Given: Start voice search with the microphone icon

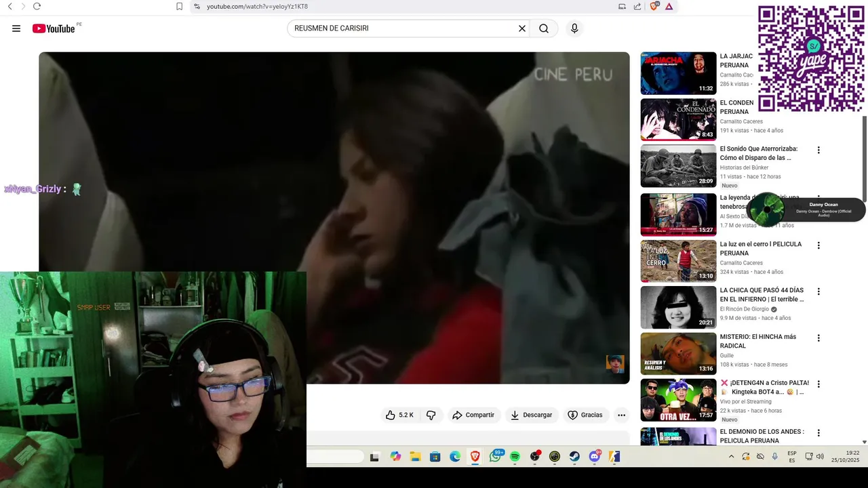Looking at the screenshot, I should pyautogui.click(x=574, y=28).
